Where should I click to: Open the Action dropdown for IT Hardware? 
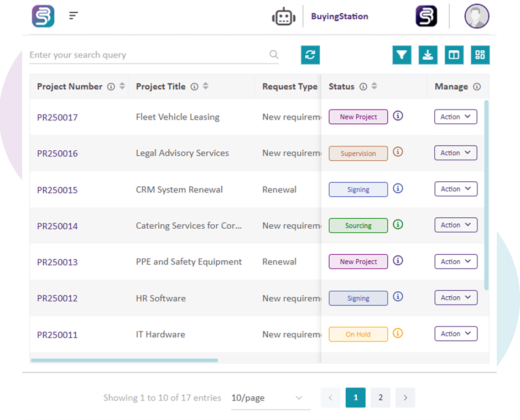tap(455, 333)
